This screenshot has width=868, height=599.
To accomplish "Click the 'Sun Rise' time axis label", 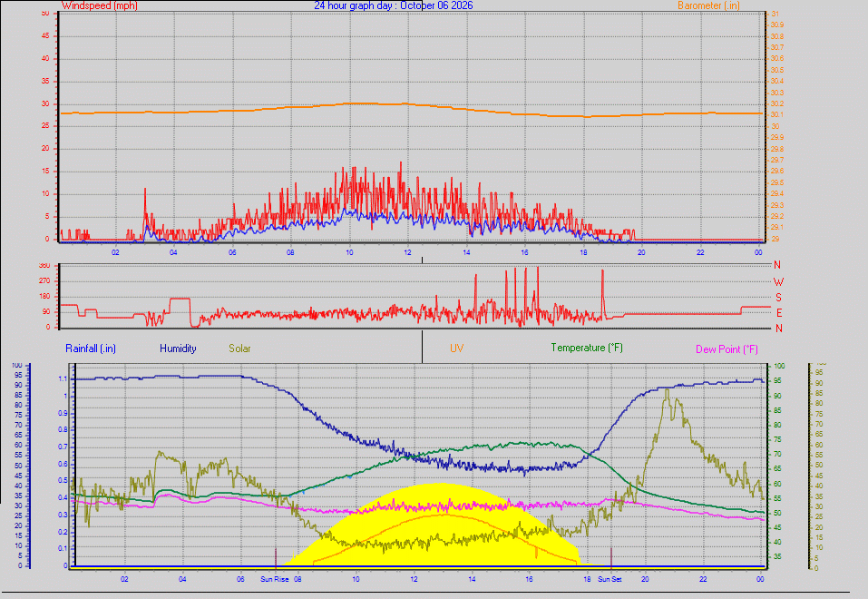I will [275, 579].
